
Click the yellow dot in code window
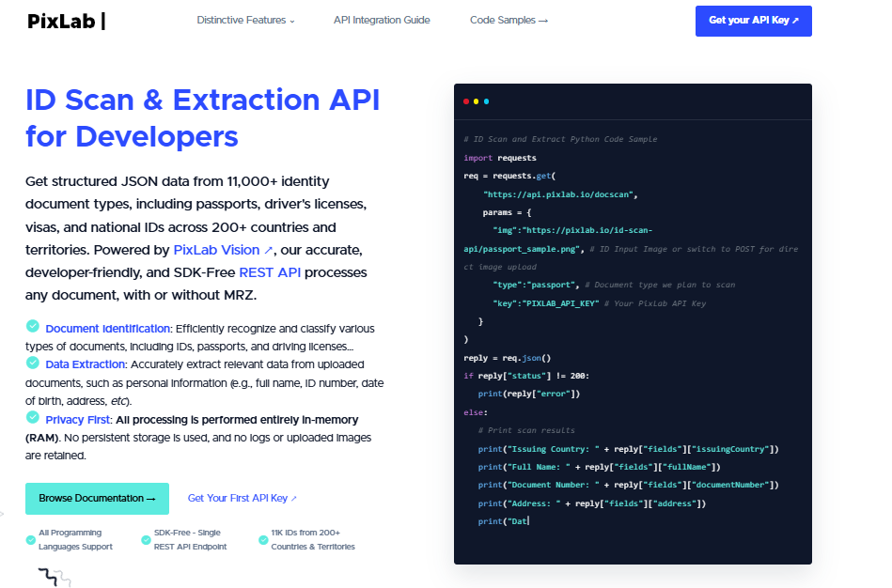click(477, 101)
